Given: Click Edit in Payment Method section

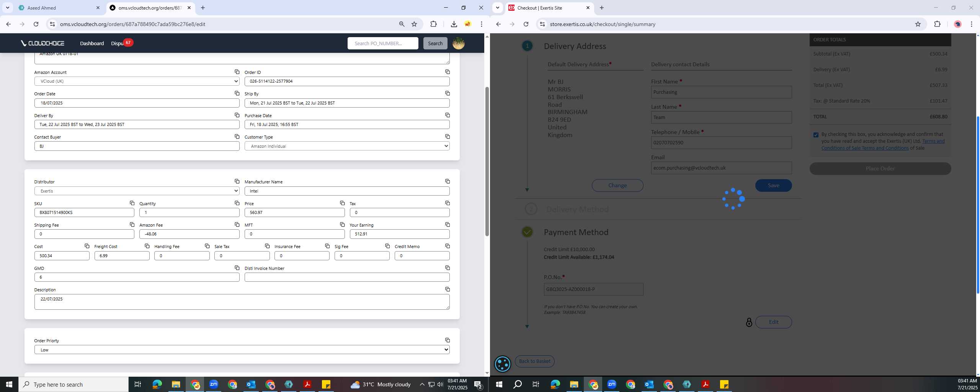Looking at the screenshot, I should (773, 322).
